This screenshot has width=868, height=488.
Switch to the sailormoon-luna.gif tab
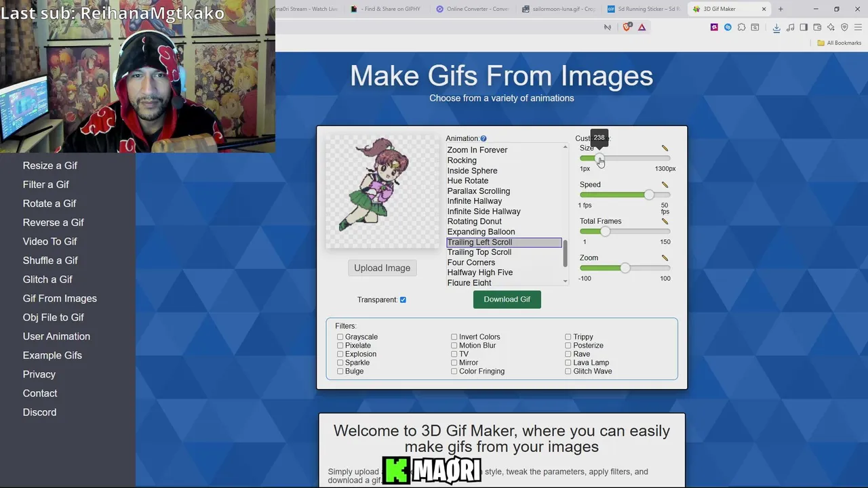point(558,9)
